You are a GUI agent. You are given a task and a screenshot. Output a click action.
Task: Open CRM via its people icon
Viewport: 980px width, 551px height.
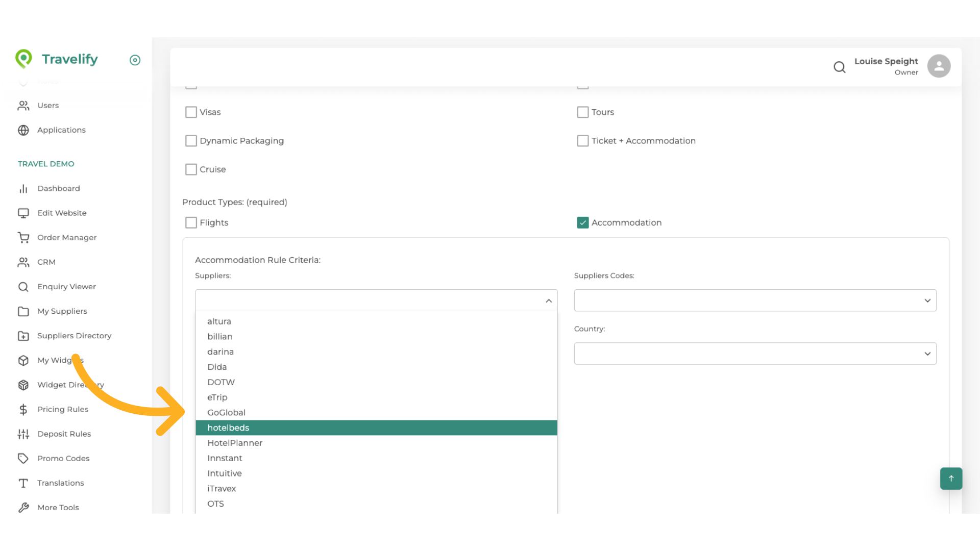tap(23, 262)
